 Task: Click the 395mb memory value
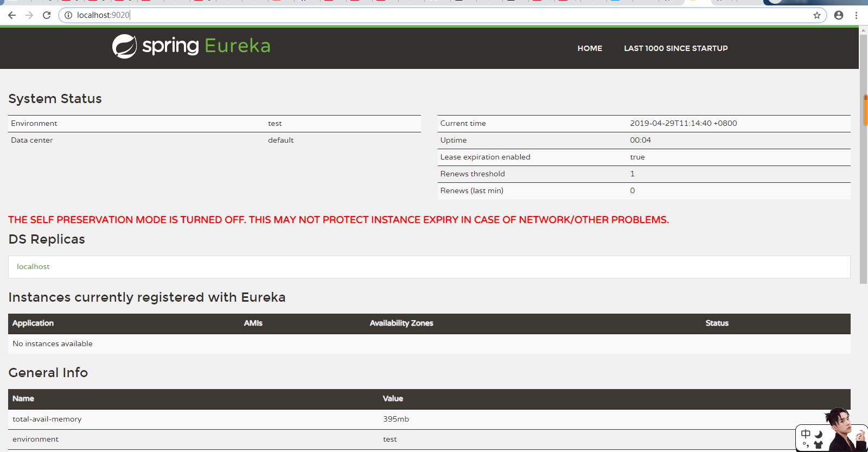pos(396,419)
